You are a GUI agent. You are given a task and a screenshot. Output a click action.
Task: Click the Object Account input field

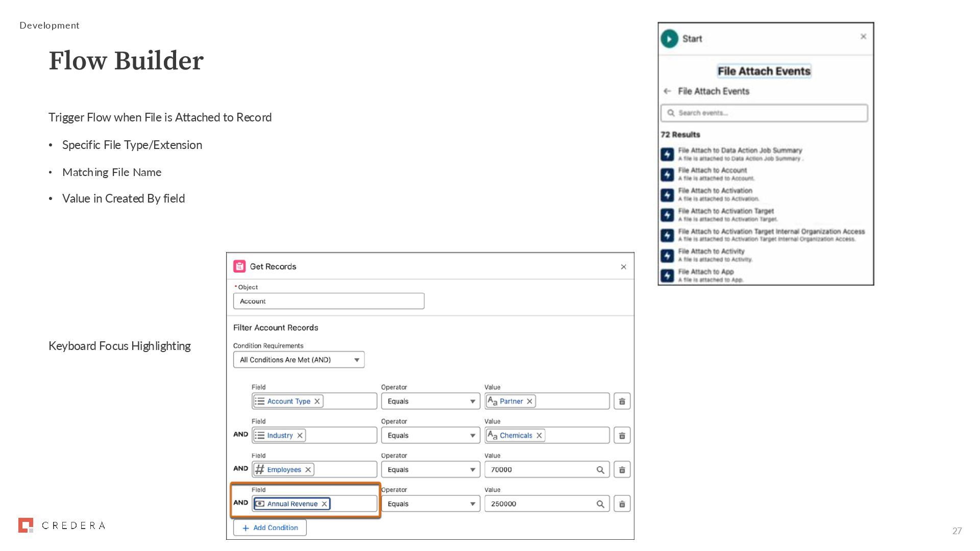329,302
